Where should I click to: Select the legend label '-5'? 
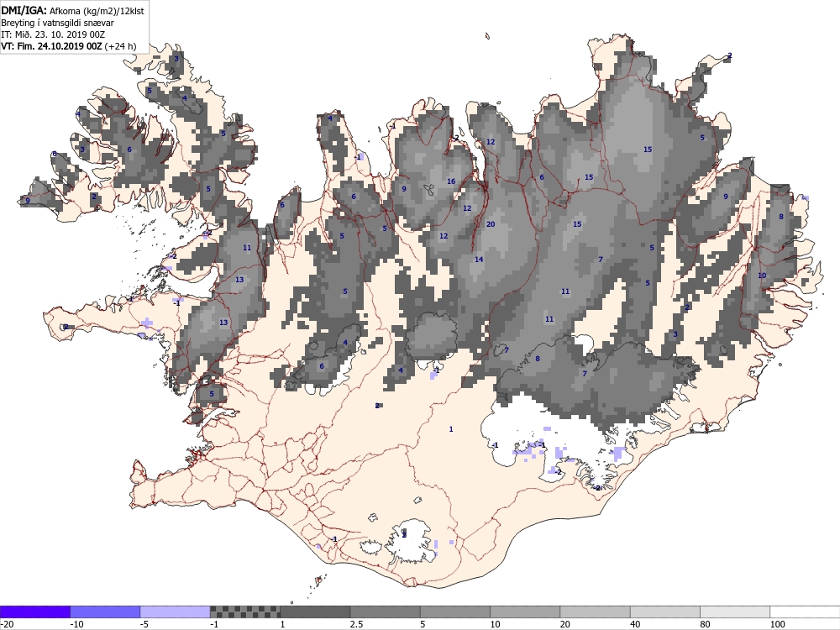coord(144,624)
